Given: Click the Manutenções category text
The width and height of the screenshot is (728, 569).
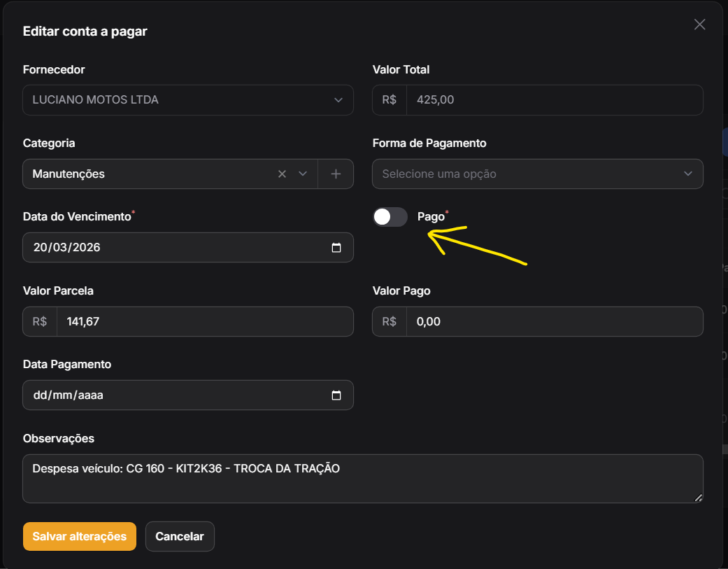Looking at the screenshot, I should click(69, 174).
